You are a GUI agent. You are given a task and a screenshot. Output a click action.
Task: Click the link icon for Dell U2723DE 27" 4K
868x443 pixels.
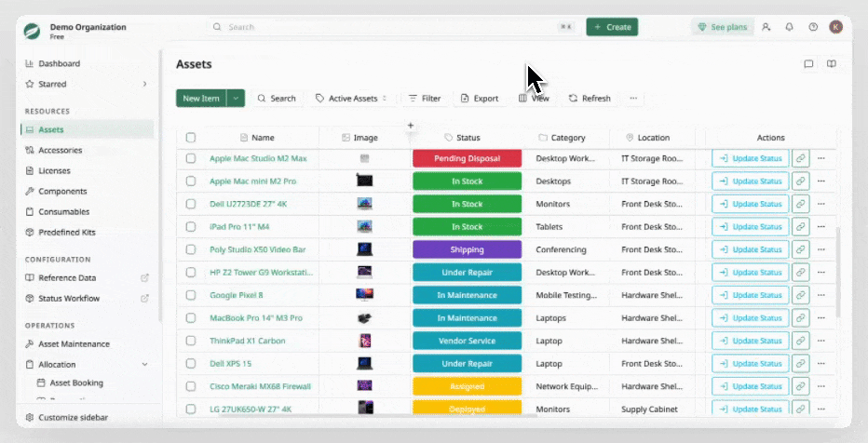click(800, 204)
